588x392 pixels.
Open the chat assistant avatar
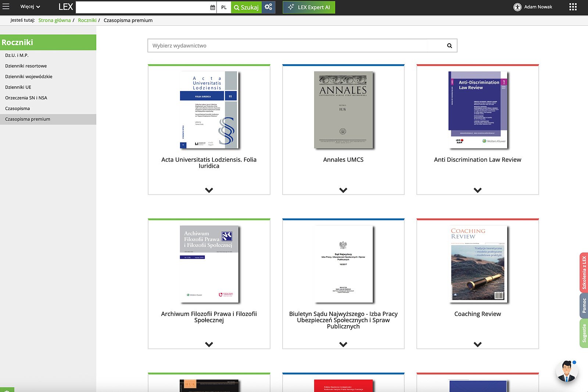566,371
